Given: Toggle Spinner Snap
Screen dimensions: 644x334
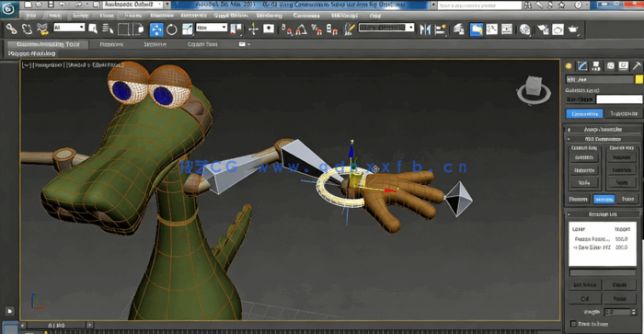Looking at the screenshot, I should [331, 29].
